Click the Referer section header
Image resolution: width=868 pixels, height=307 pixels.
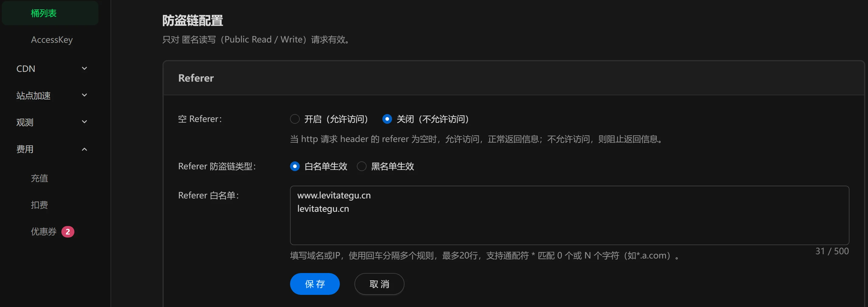196,78
